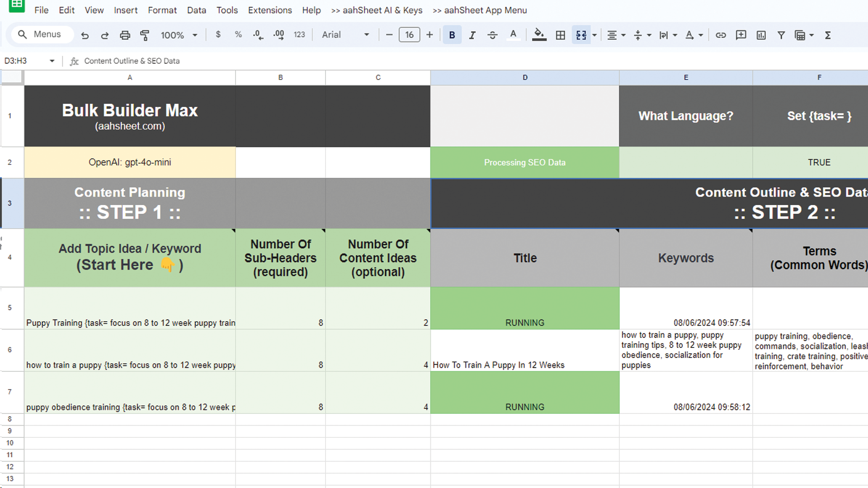This screenshot has height=488, width=868.
Task: Click cell D2 showing Processing SEO Data
Action: [x=524, y=162]
